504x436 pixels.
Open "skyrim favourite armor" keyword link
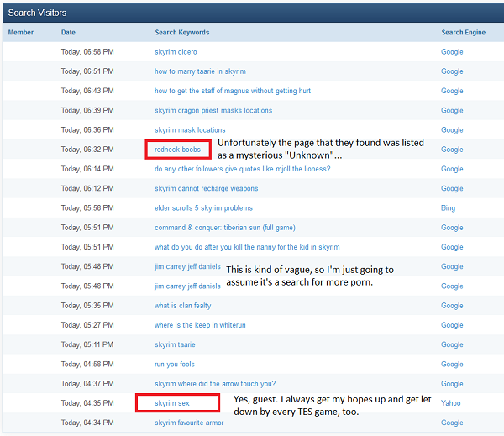click(x=189, y=423)
